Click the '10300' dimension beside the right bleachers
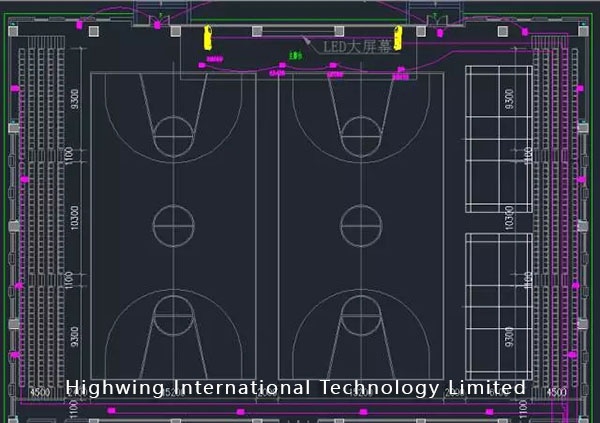 [x=509, y=218]
